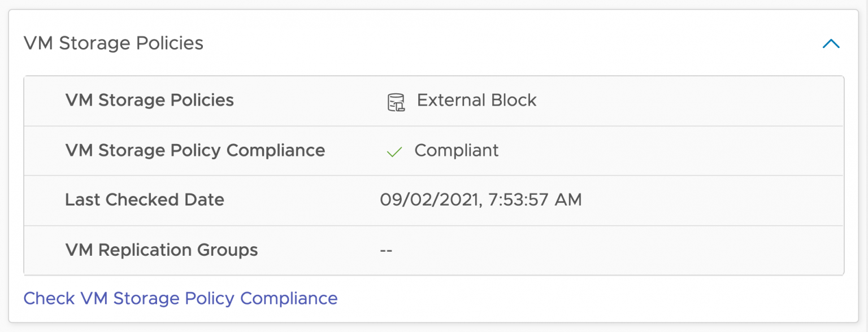Click the word Date in Last Checked Date
Viewport: 868px width, 332px height.
pyautogui.click(x=204, y=200)
